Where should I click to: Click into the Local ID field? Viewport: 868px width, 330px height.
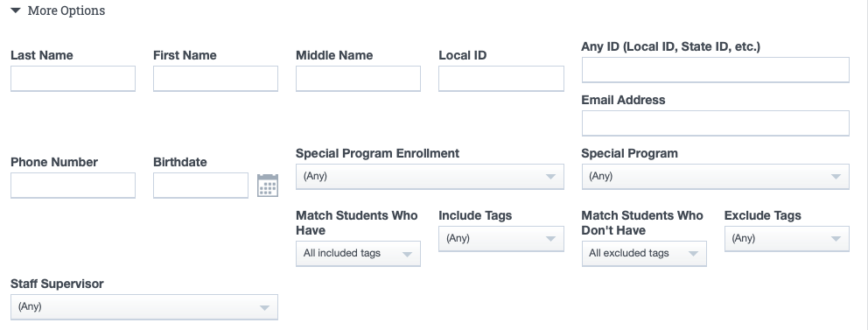point(501,79)
